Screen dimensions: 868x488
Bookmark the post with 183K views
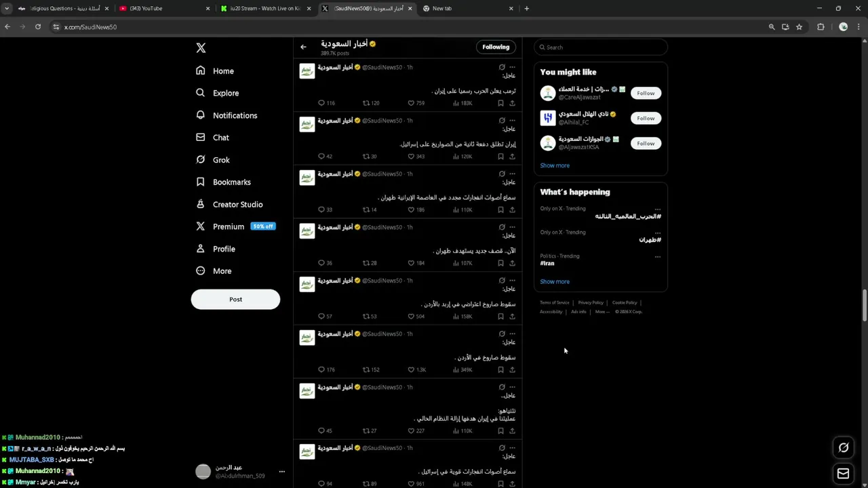click(x=500, y=103)
